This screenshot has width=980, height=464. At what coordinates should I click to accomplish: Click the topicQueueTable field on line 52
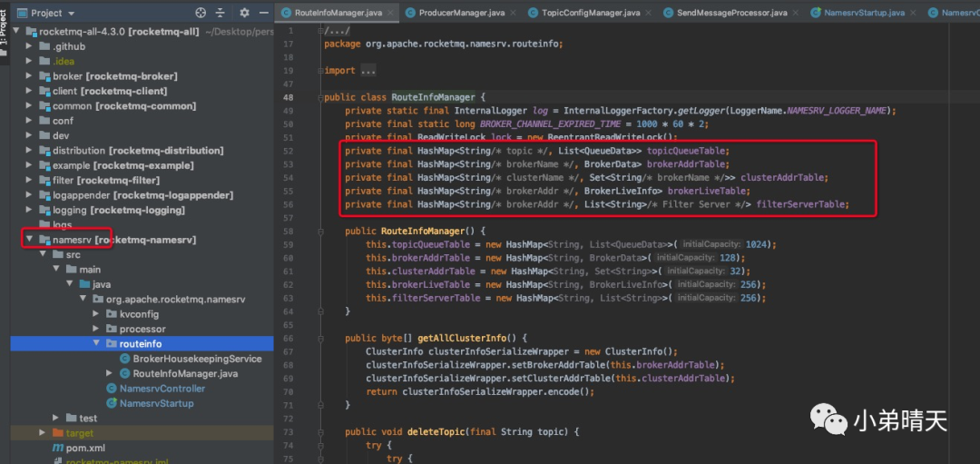pos(686,151)
